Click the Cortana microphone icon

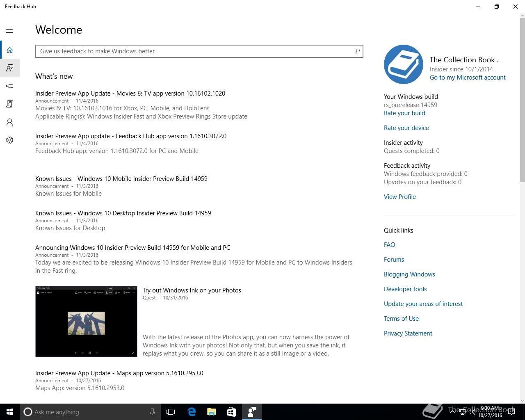point(152,412)
